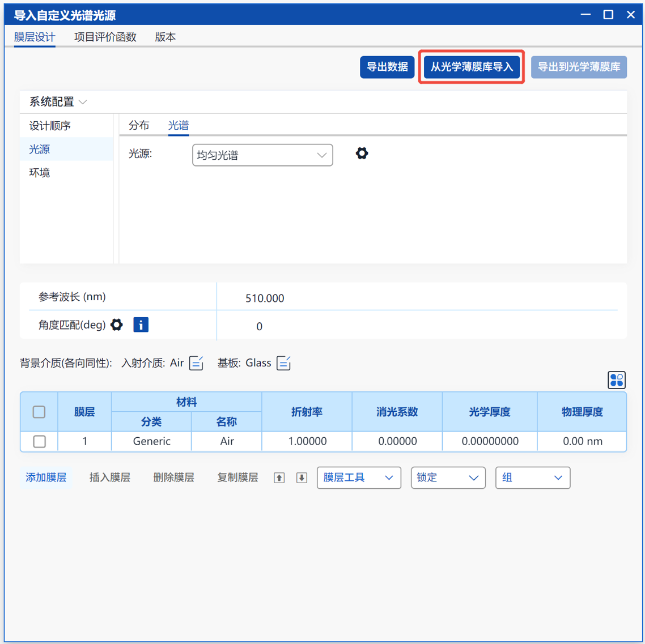Screen dimensions: 645x644
Task: Open the 组 dropdown
Action: tap(532, 478)
